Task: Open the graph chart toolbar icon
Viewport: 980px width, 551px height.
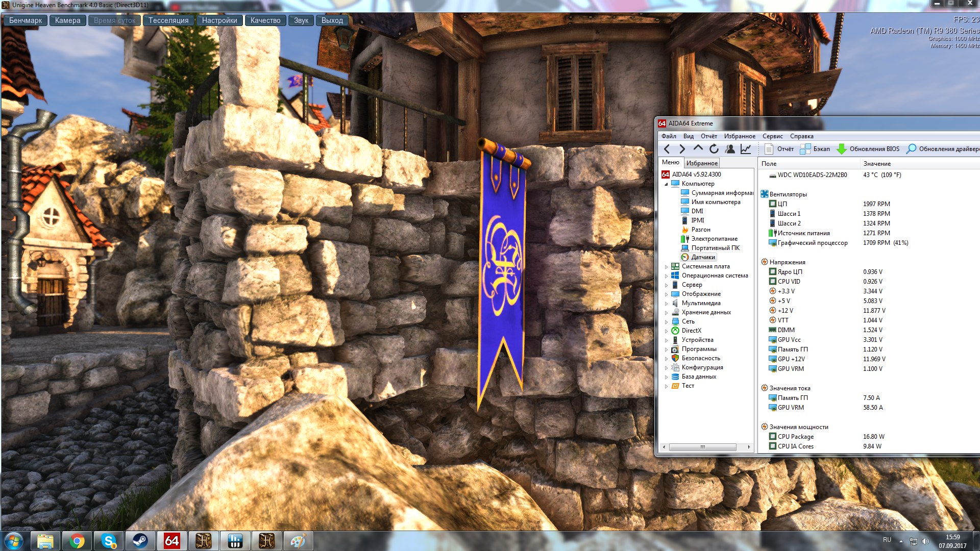Action: (x=746, y=149)
